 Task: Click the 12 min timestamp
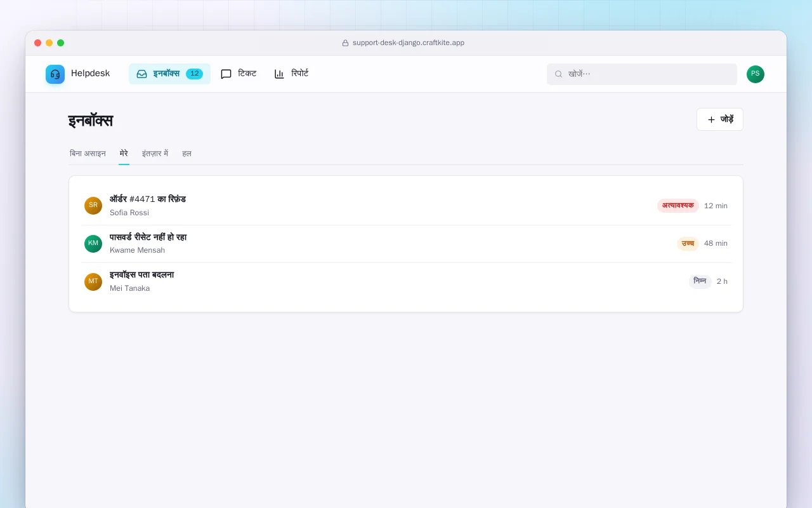[716, 206]
